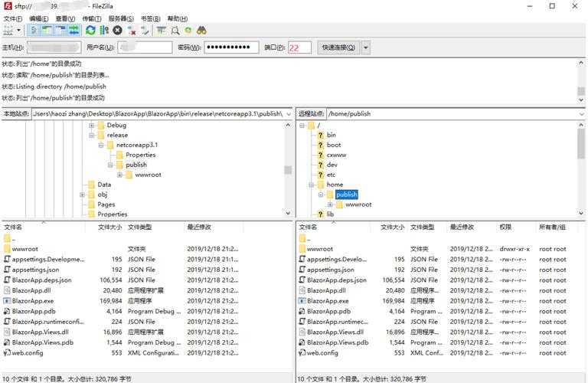Refresh the file and folder lists
The height and width of the screenshot is (383, 588).
(90, 31)
